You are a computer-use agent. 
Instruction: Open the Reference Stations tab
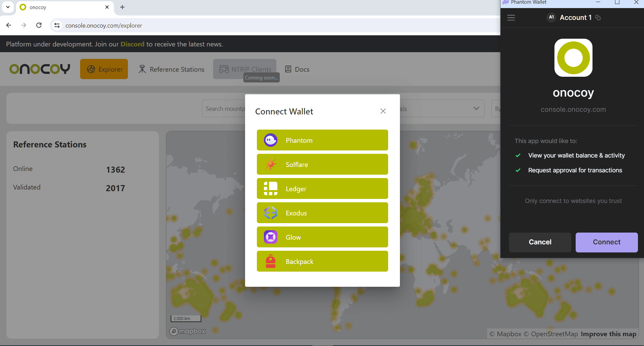[171, 69]
